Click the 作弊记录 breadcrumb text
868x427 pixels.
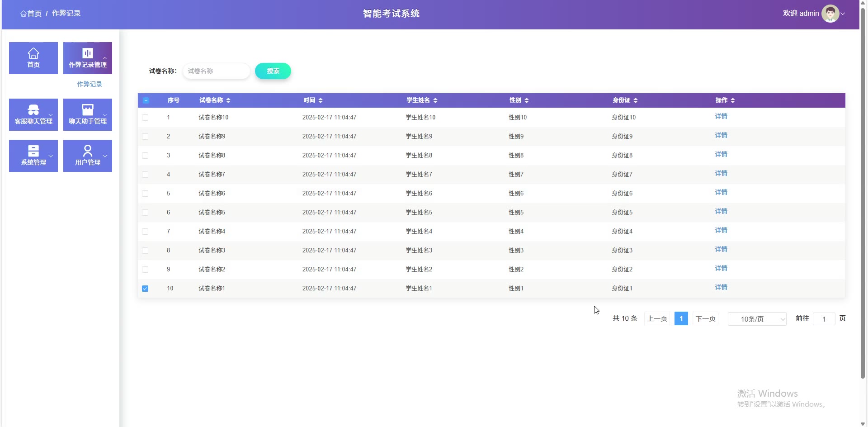pyautogui.click(x=66, y=14)
